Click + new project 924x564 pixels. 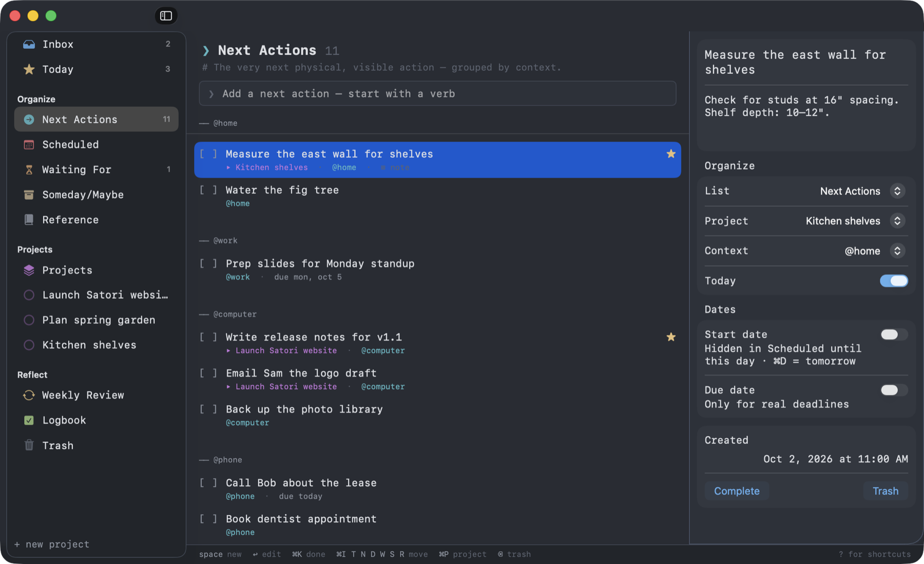click(52, 544)
